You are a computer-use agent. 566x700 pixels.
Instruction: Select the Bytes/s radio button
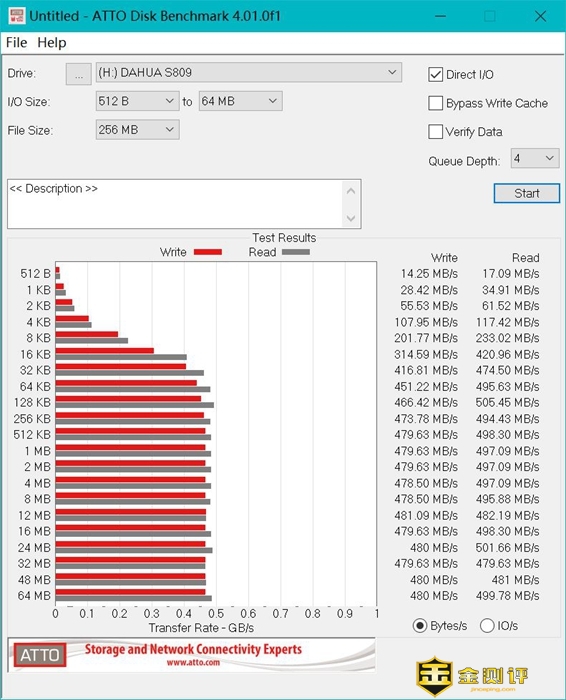coord(420,626)
